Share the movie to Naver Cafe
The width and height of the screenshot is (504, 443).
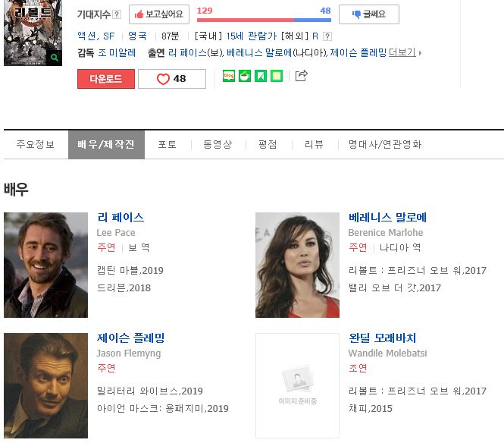click(245, 76)
